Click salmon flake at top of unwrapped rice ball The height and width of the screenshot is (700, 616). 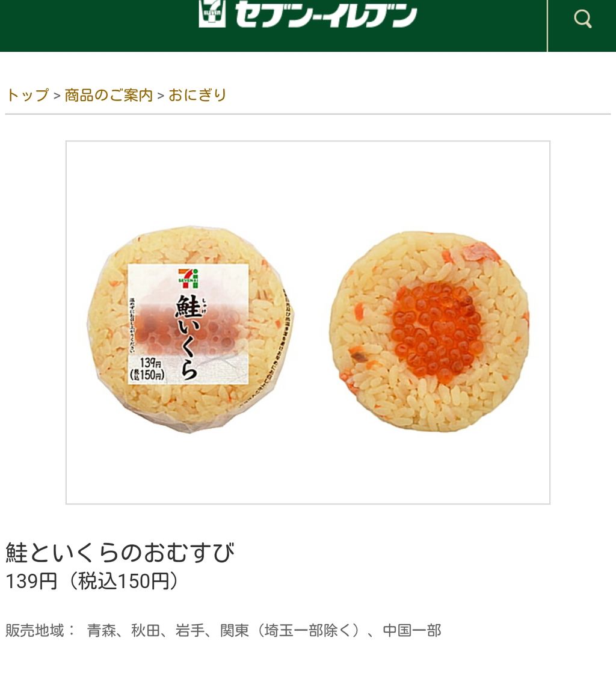477,252
